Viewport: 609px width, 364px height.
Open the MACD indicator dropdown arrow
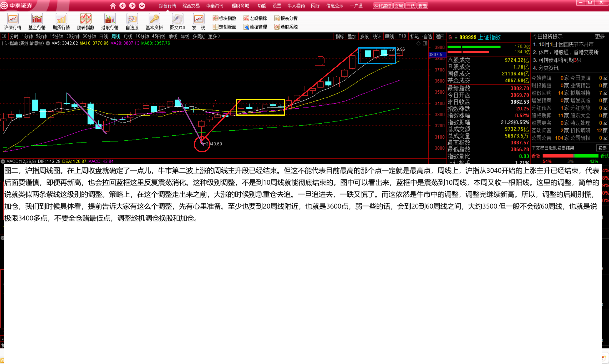click(3, 161)
